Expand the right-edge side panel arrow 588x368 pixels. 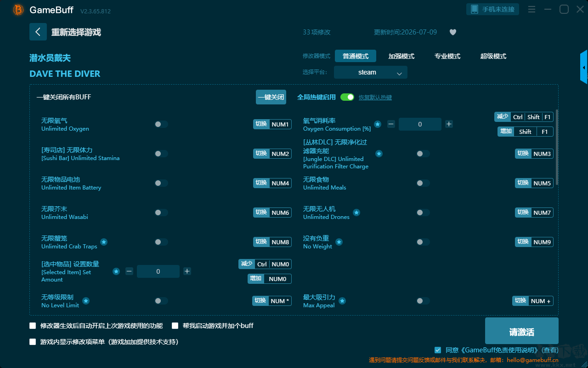point(584,67)
